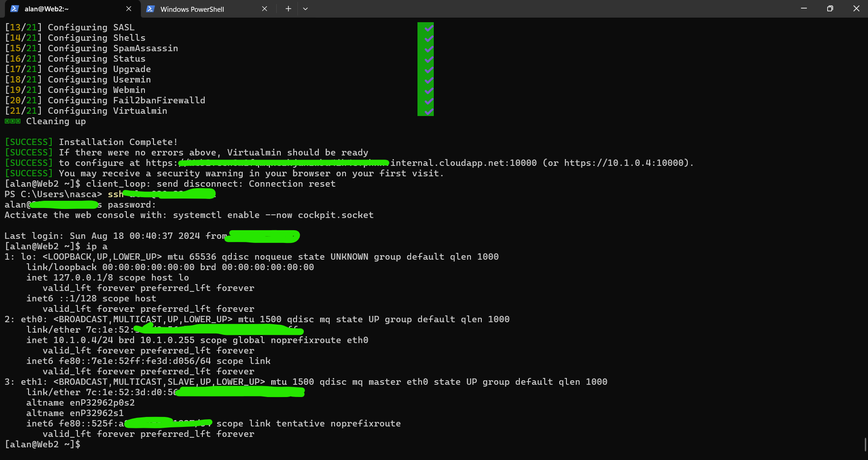This screenshot has height=460, width=868.
Task: Click '1: lo: <LOOPBACK,UP,LOWER_UP>' line
Action: 252,257
